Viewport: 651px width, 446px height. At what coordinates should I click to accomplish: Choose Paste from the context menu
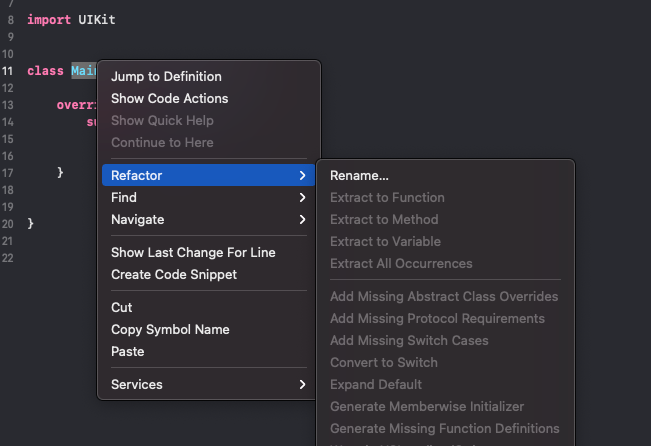[x=128, y=351]
